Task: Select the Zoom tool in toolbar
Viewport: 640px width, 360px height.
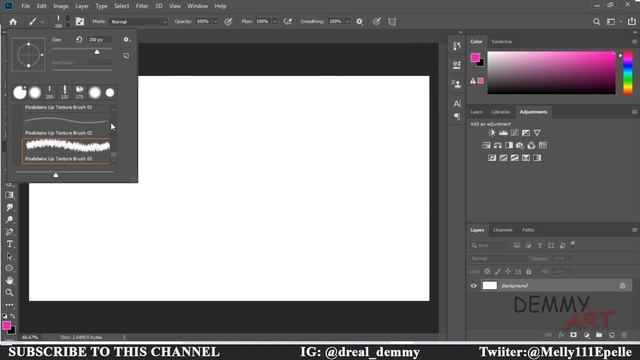Action: [x=9, y=293]
